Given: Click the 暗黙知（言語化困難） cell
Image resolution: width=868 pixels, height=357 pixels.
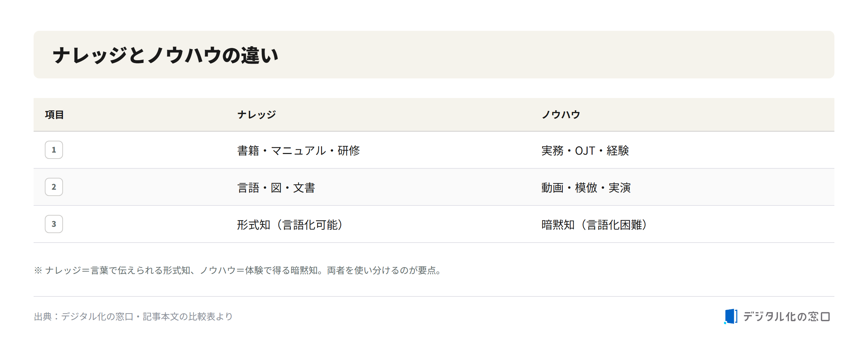Looking at the screenshot, I should pyautogui.click(x=594, y=225).
